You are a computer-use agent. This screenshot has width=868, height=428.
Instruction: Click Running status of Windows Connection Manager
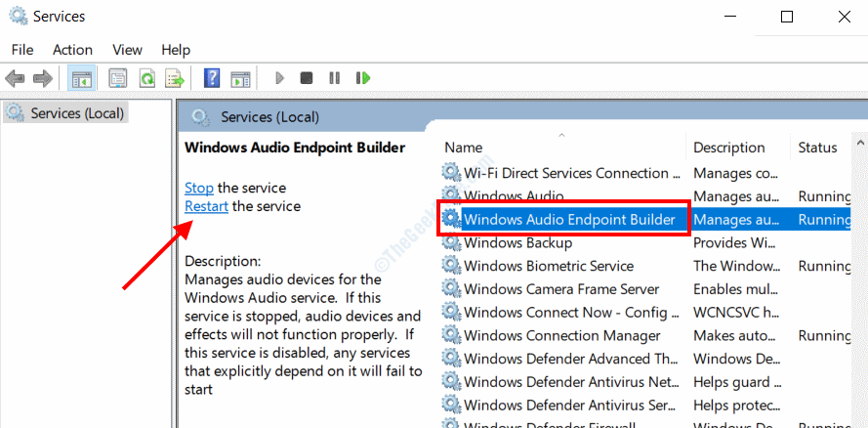point(825,335)
